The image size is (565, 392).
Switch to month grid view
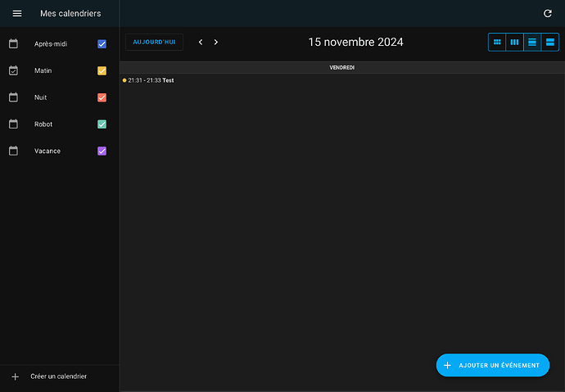click(497, 42)
